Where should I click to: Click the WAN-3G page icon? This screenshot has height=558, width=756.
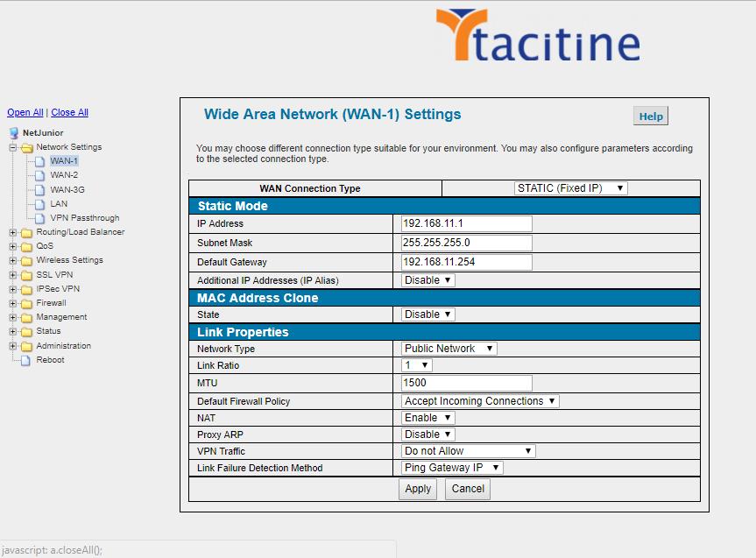point(39,189)
